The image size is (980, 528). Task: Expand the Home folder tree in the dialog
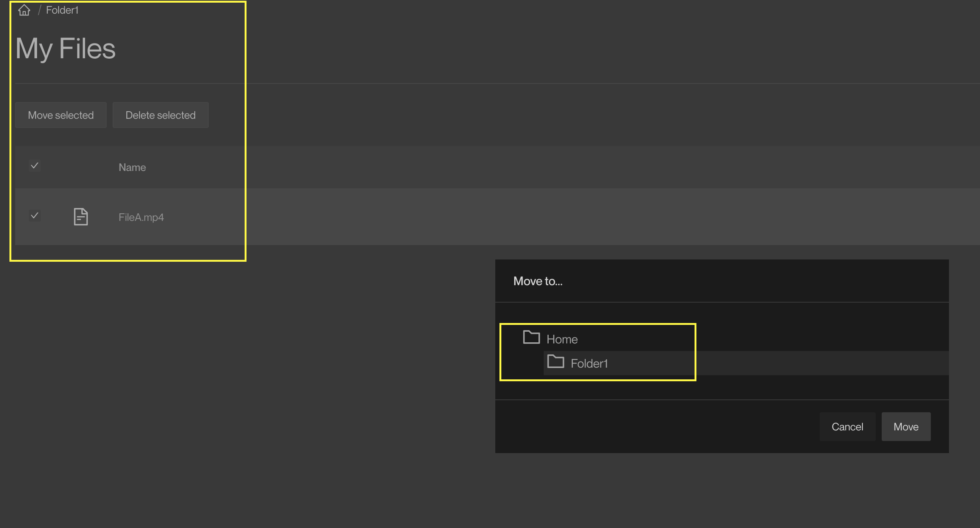click(562, 339)
